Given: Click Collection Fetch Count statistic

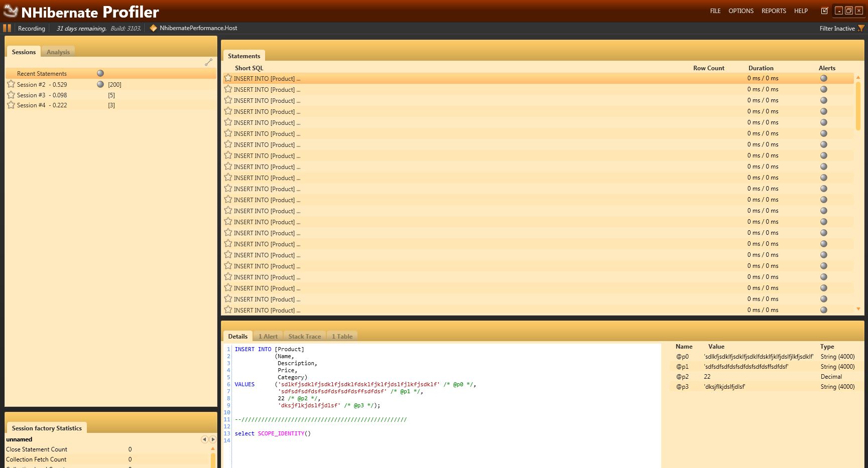Looking at the screenshot, I should (x=36, y=459).
